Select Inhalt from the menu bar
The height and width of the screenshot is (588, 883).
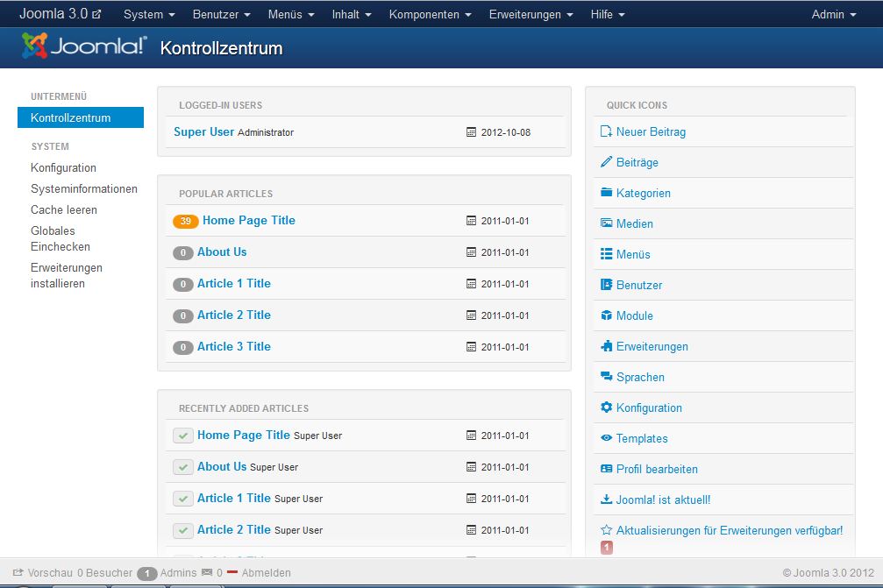[351, 14]
